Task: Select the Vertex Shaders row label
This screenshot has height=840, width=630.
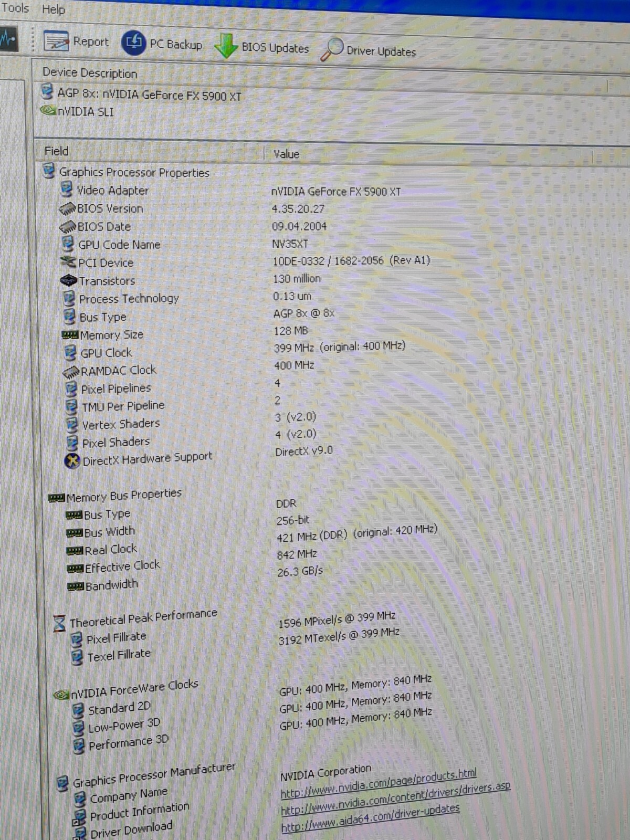Action: (x=121, y=424)
